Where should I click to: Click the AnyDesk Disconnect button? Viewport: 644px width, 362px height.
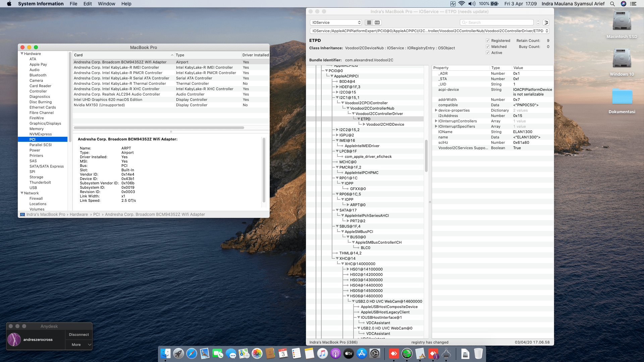(x=79, y=335)
